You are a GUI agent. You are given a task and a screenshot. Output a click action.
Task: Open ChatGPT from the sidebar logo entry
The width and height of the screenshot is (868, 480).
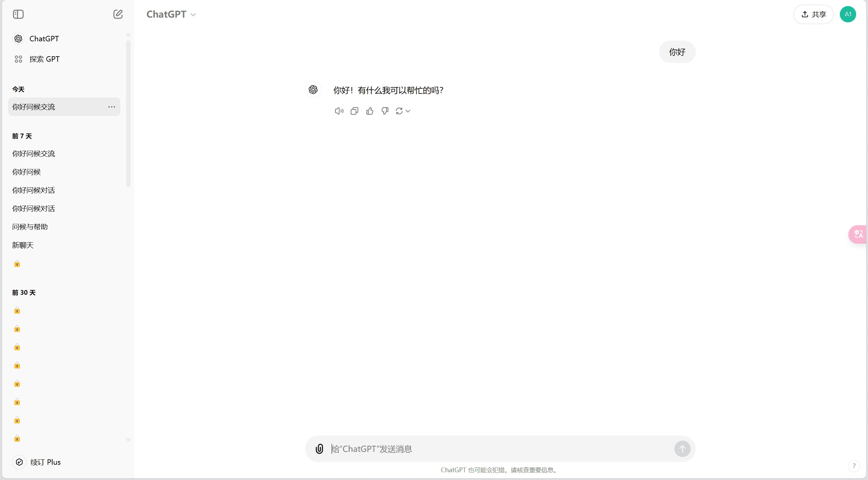coord(64,39)
